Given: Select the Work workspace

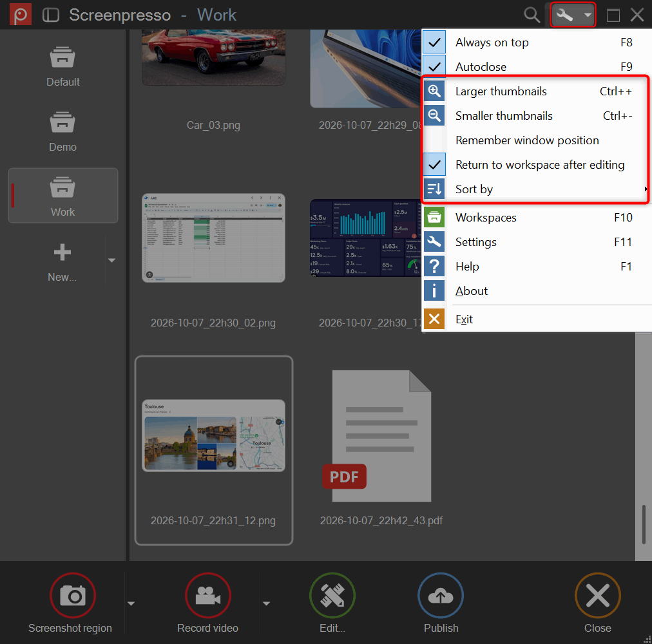Looking at the screenshot, I should [x=62, y=195].
